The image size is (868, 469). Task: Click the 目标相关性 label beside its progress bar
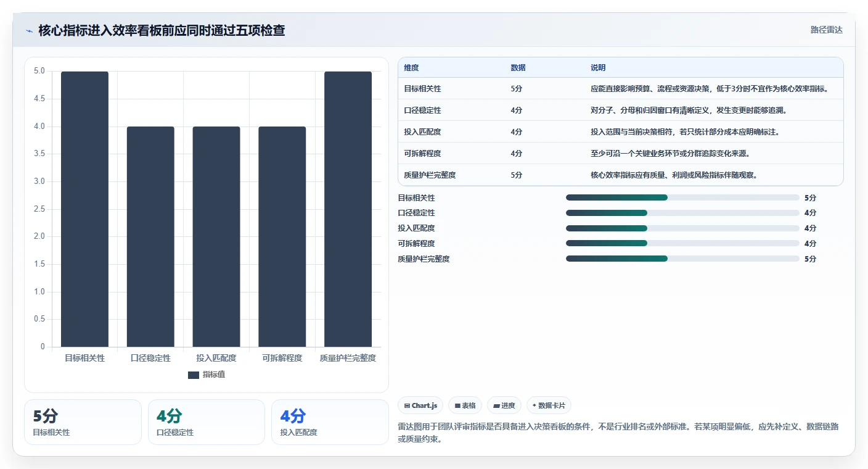416,198
